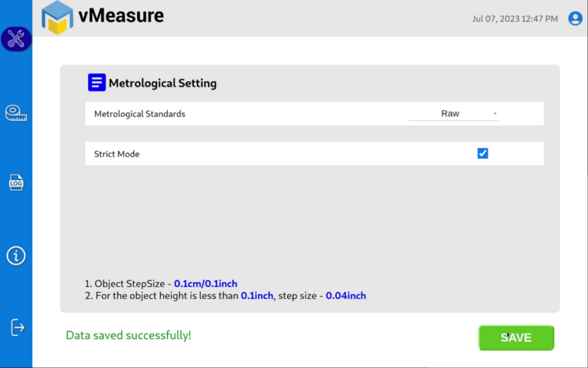Screen dimensions: 588x368
Task: Click the vMeasure title text
Action: (x=121, y=16)
